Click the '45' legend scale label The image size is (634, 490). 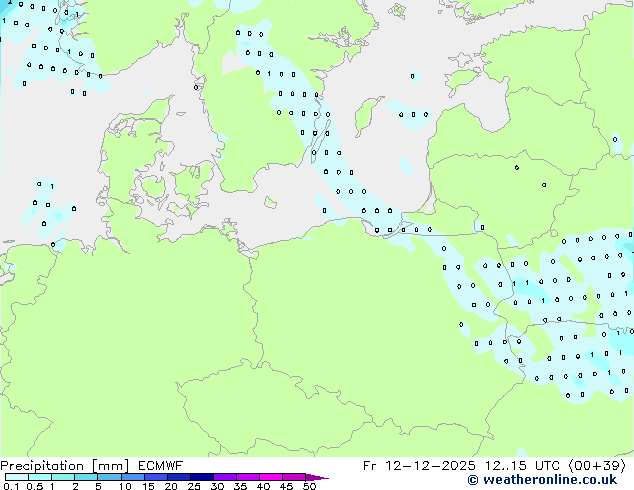coord(286,486)
